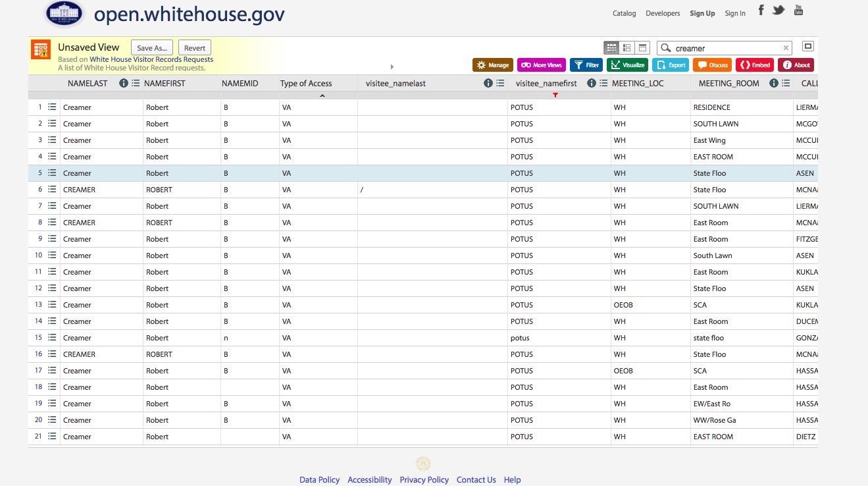
Task: Click the sort arrow under Type of Access
Action: [322, 95]
